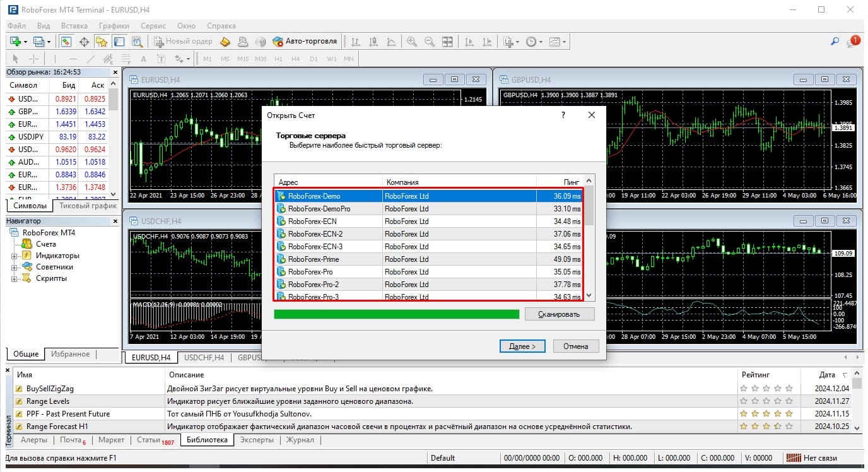Image resolution: width=868 pixels, height=472 pixels.
Task: Click the MetaEditor yellow book icon
Action: pos(225,42)
